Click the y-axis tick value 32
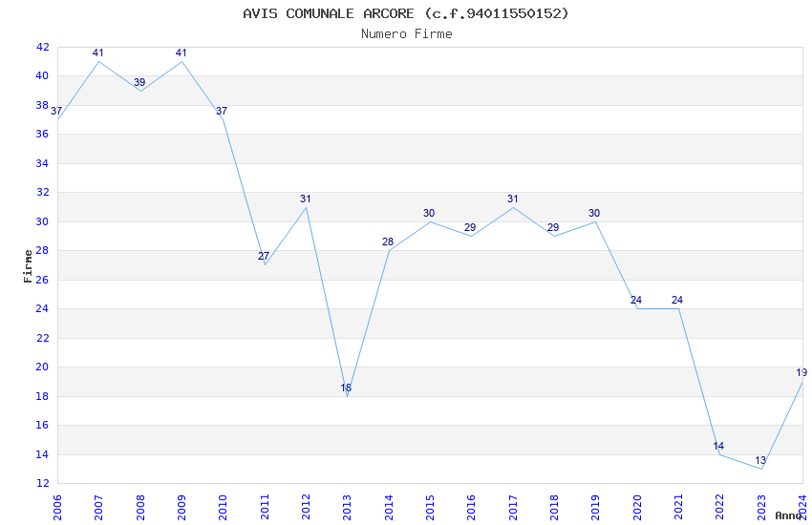The width and height of the screenshot is (812, 525). click(x=42, y=193)
